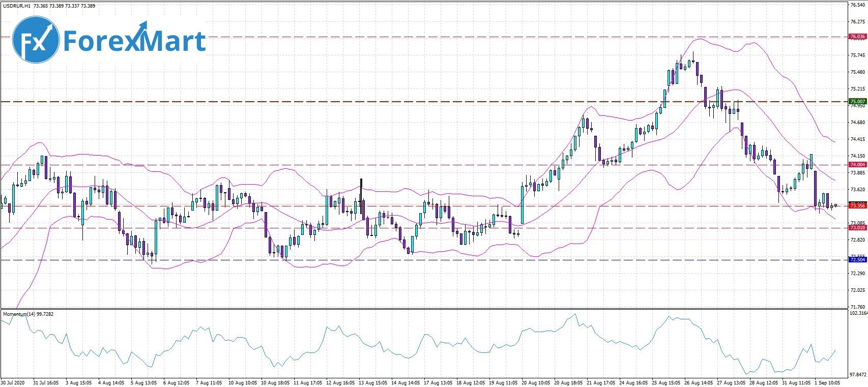Click the 73.010 level price tag
This screenshot has width=868, height=387.
[857, 228]
